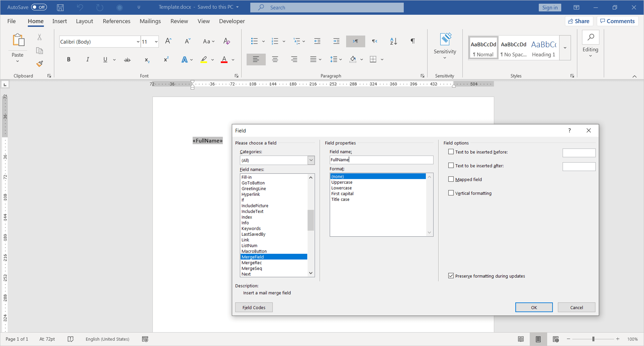The width and height of the screenshot is (644, 346).
Task: Select the yellow text highlight tool
Action: [x=204, y=59]
